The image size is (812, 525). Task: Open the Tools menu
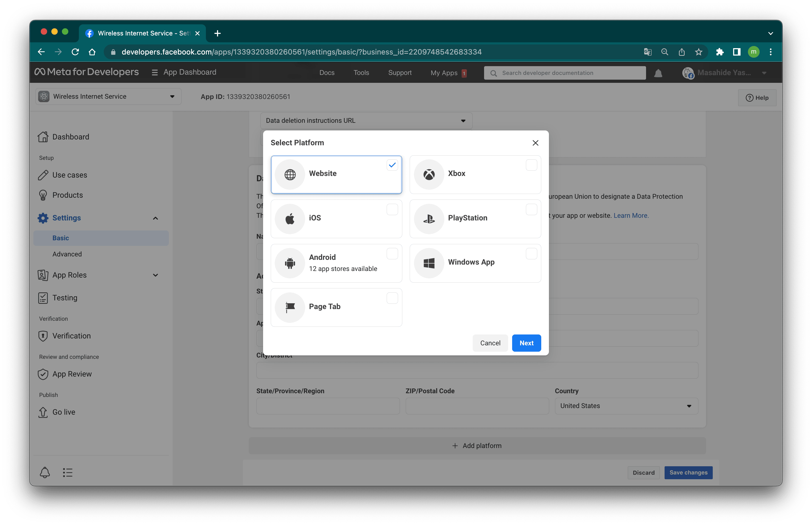pos(361,73)
